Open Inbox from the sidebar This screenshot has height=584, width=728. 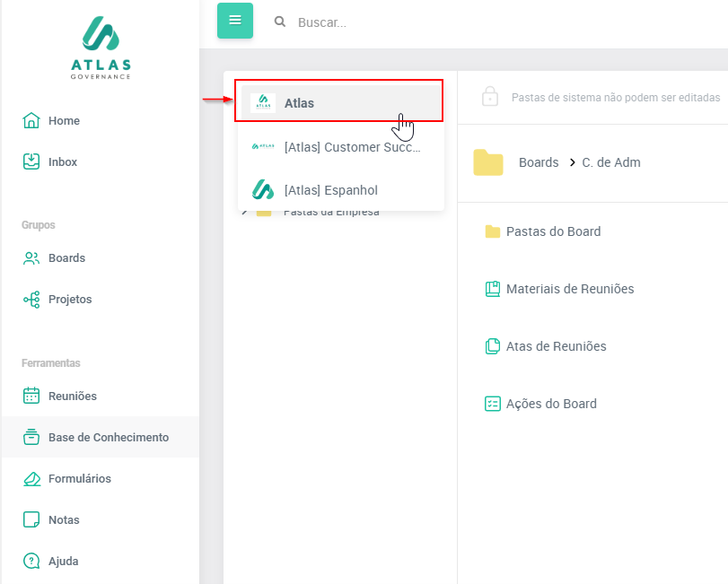pos(63,162)
